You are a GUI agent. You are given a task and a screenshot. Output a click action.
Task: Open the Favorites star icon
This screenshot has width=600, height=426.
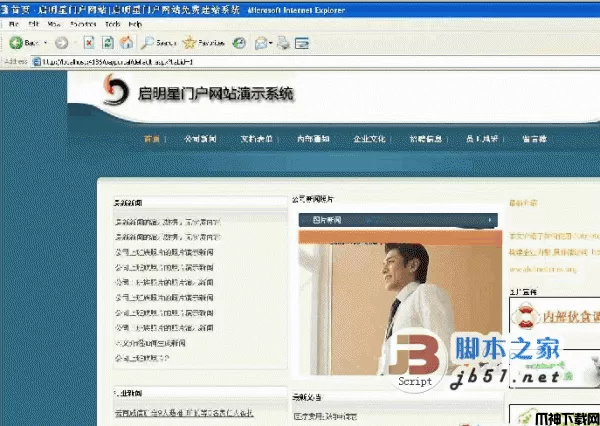189,42
